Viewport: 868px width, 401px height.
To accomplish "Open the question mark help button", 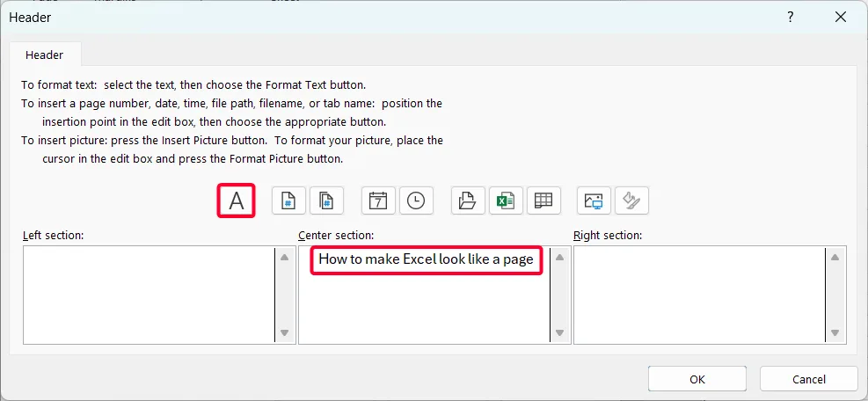I will [791, 18].
